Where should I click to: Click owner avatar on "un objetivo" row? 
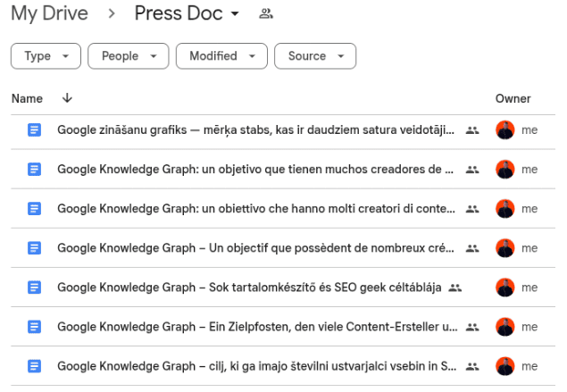point(505,170)
